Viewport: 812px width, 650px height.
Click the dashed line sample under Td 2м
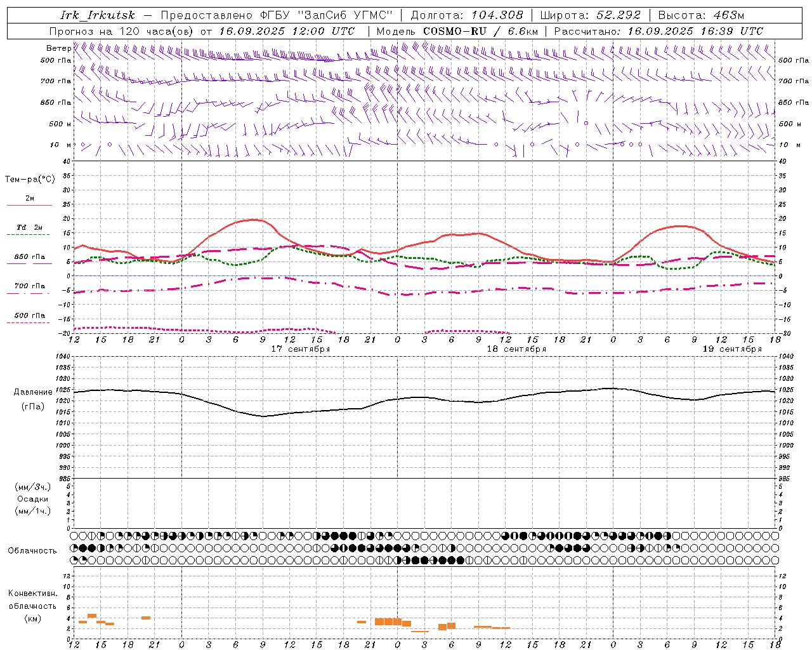tap(29, 235)
